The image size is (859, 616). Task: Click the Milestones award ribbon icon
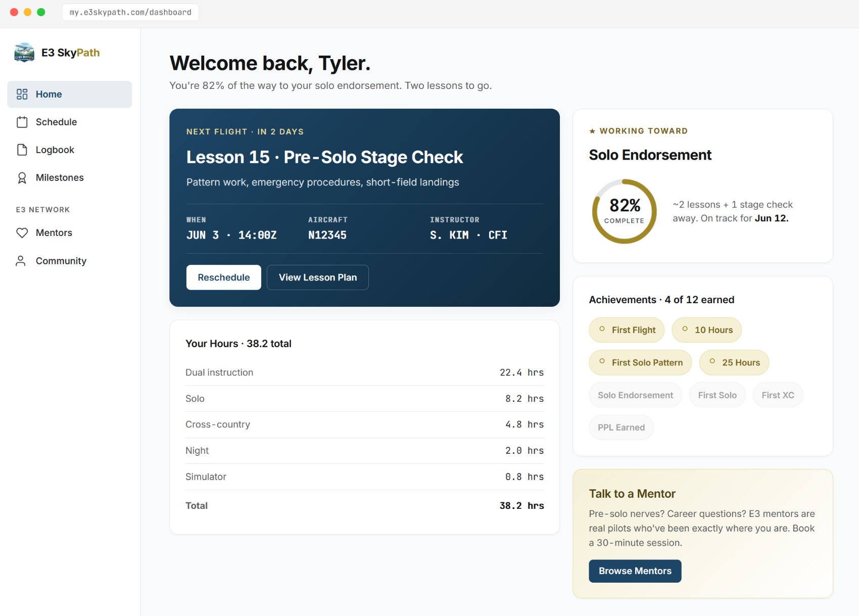pyautogui.click(x=22, y=177)
